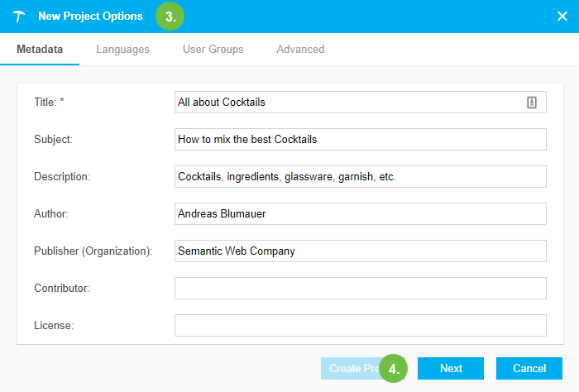Screen dimensions: 579x392
Task: Focus the Subject input field
Action: [x=360, y=140]
